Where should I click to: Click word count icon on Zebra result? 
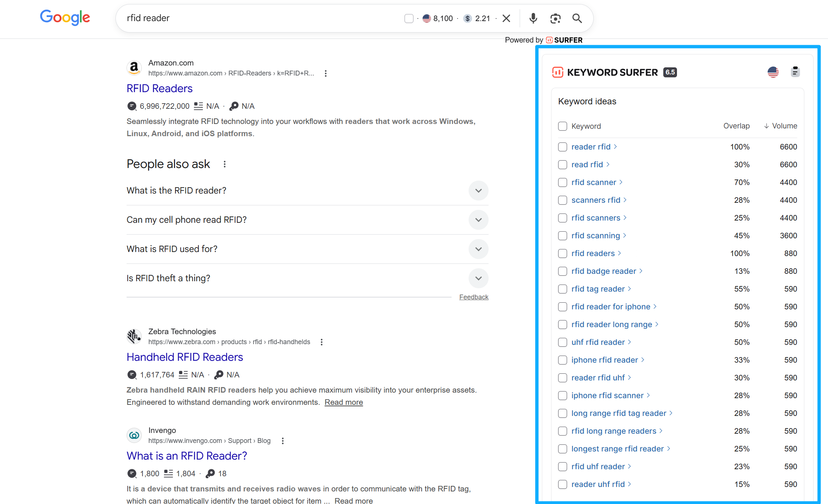183,375
